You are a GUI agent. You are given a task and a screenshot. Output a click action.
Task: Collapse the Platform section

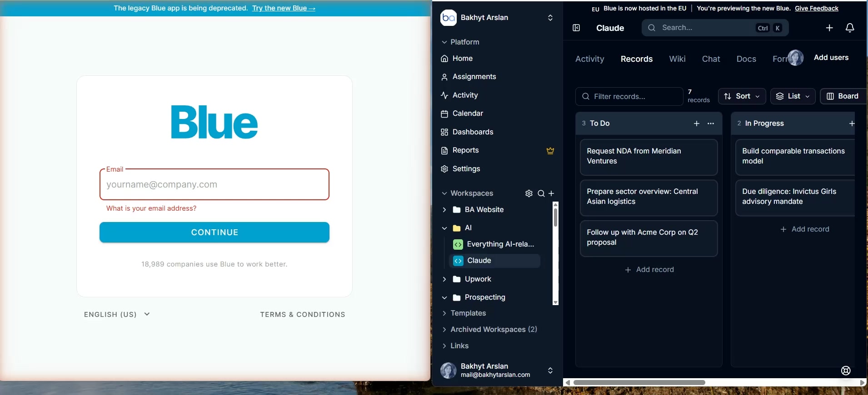tap(444, 42)
